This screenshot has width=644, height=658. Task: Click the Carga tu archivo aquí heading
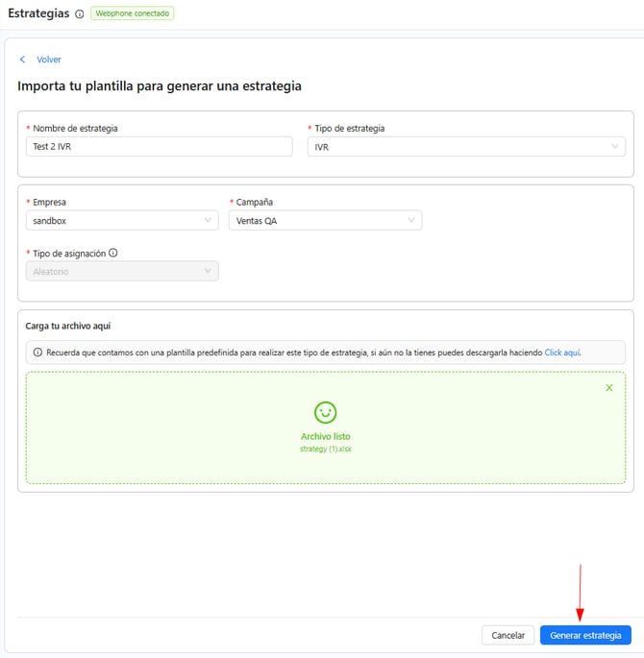67,327
